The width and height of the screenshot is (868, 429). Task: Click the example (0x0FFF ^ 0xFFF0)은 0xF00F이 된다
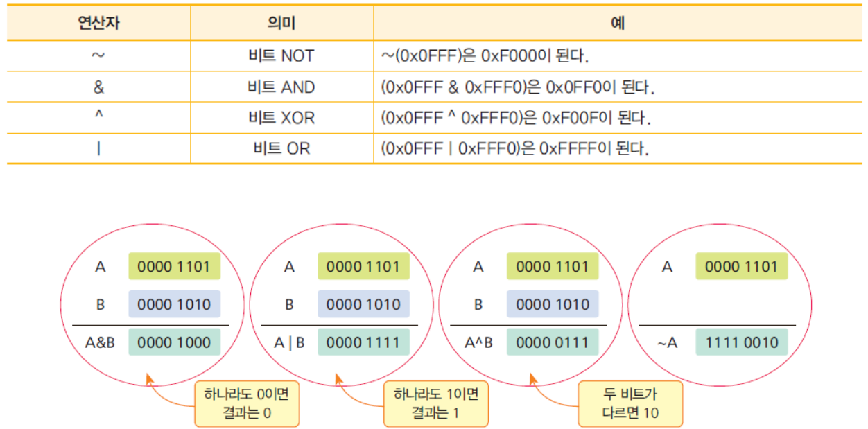coord(516,118)
